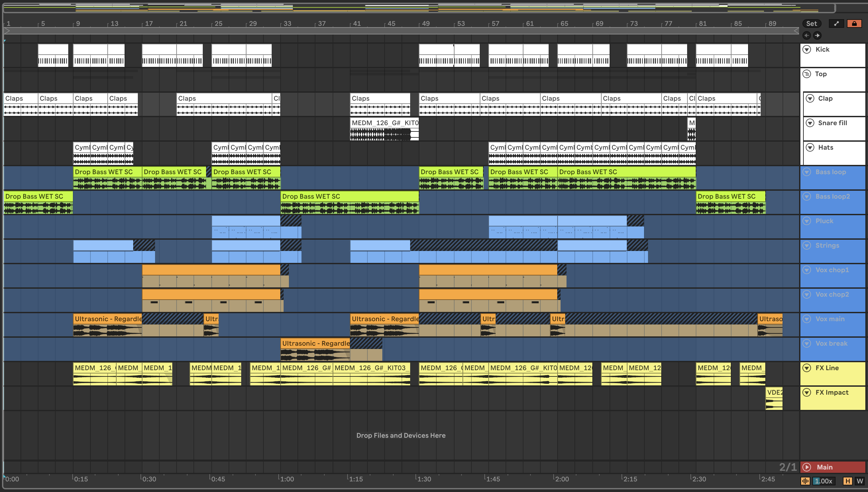868x492 pixels.
Task: Fold the Strings track
Action: (x=807, y=245)
